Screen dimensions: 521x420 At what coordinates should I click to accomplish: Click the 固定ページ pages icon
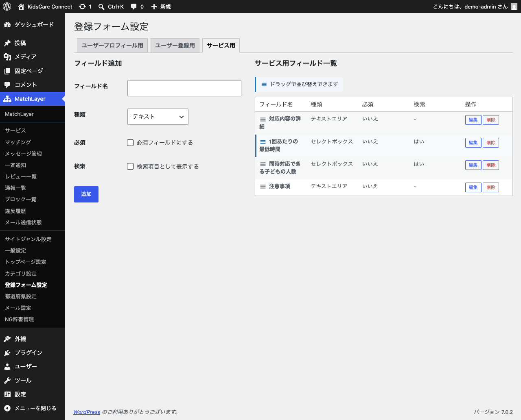point(7,71)
